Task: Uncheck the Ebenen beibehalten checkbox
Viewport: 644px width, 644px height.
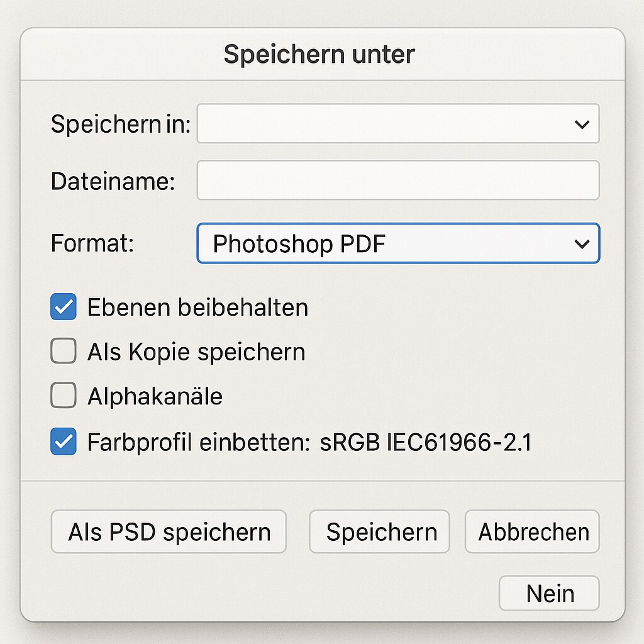Action: pos(64,306)
